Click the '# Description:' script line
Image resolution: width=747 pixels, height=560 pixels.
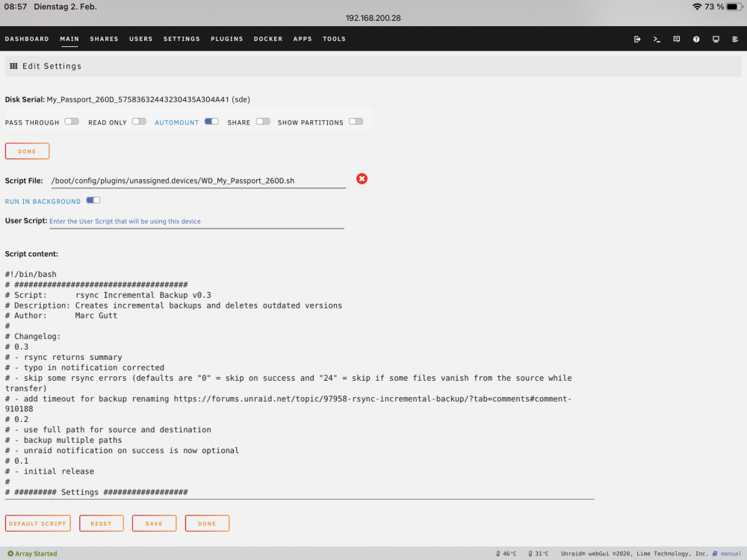173,305
